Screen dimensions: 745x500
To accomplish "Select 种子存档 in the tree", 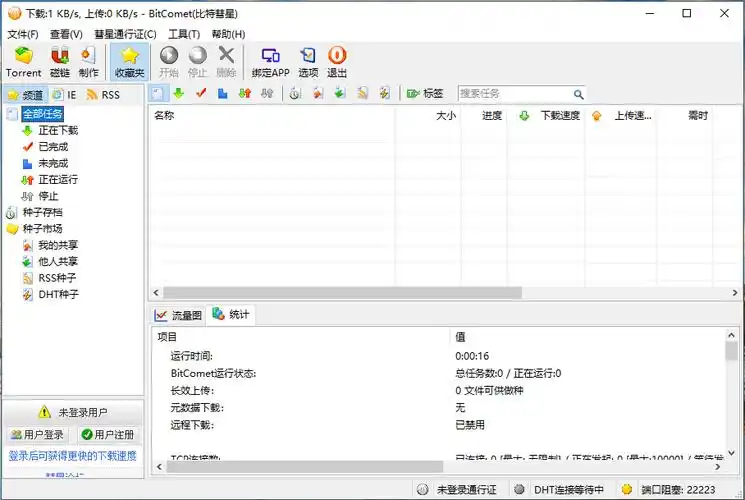I will click(x=42, y=212).
